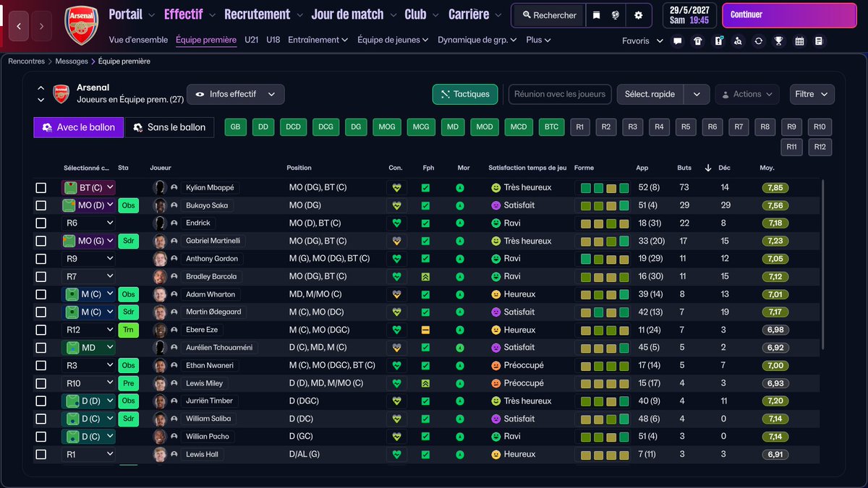Click the Rechercher search field
This screenshot has width=868, height=488.
click(548, 15)
